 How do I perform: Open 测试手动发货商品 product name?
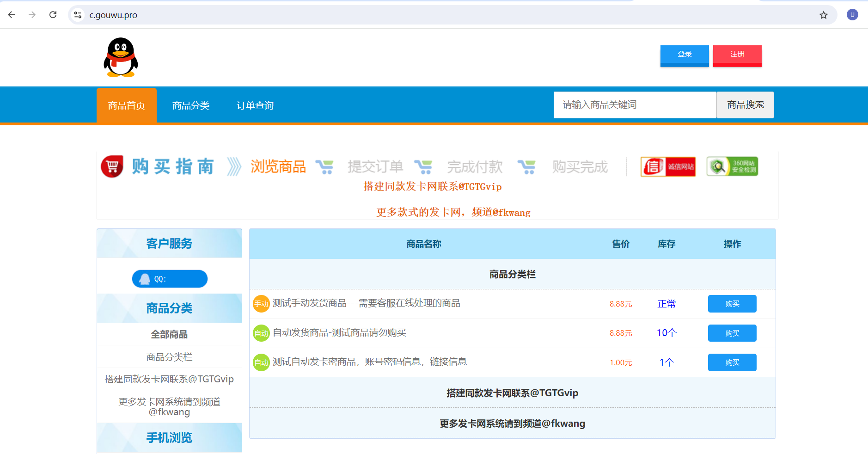coord(367,303)
